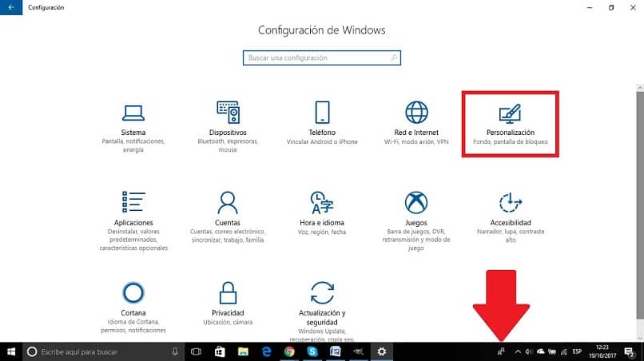
Task: Open the Privacidad settings category
Action: [228, 303]
